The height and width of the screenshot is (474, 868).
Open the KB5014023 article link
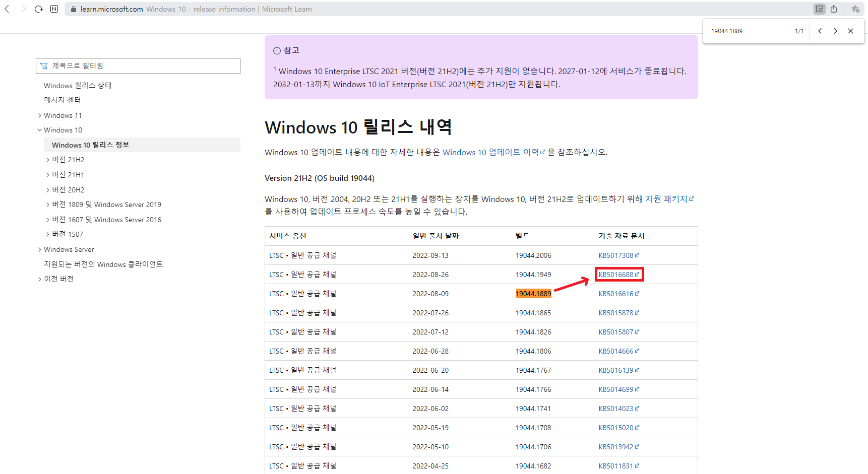coord(618,409)
